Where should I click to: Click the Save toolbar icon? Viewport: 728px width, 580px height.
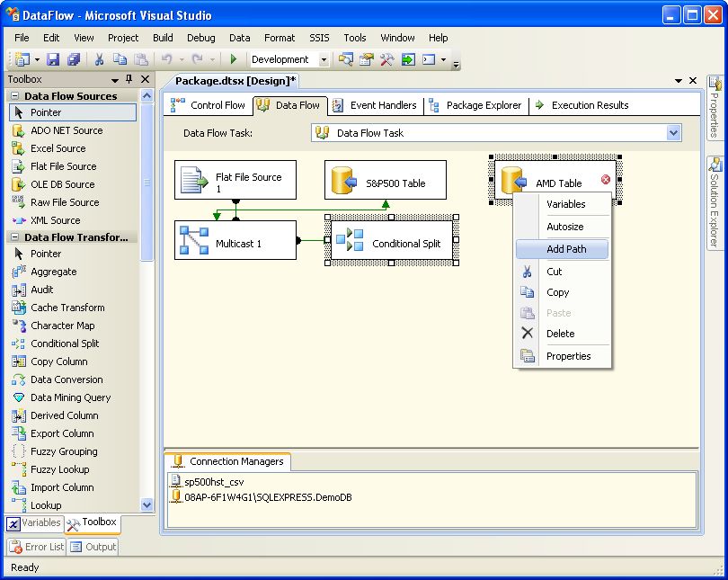point(53,59)
